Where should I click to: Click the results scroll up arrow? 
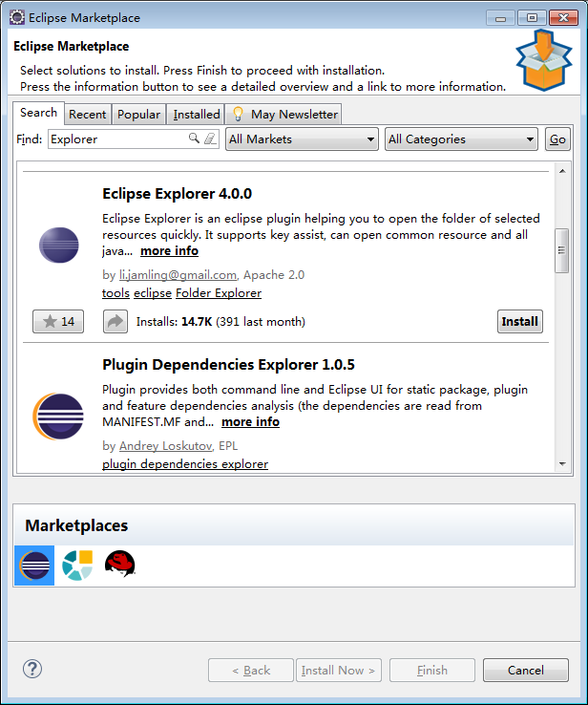[562, 171]
